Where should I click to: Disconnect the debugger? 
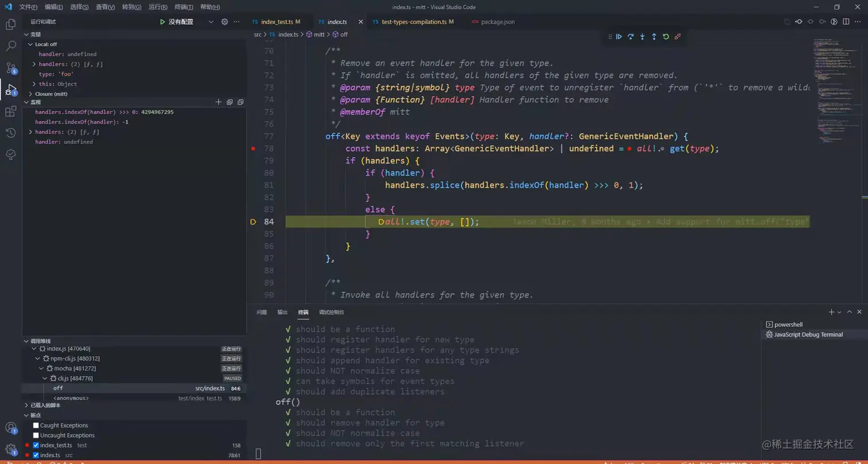[x=677, y=37]
